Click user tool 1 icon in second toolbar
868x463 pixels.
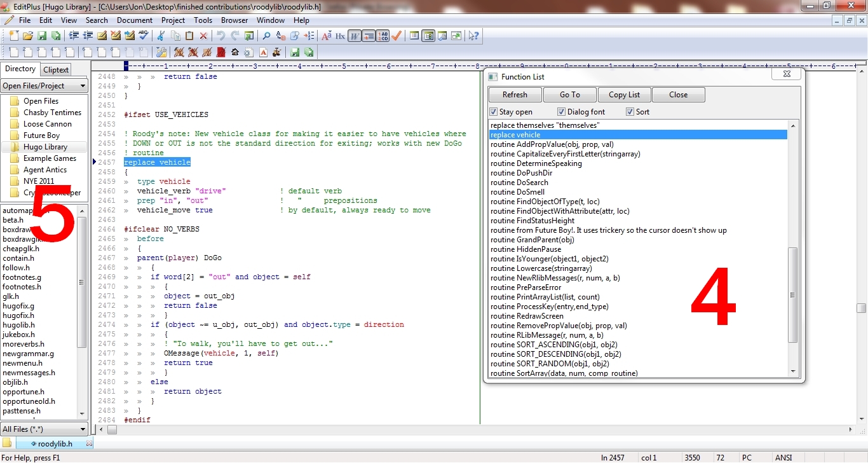[x=13, y=52]
